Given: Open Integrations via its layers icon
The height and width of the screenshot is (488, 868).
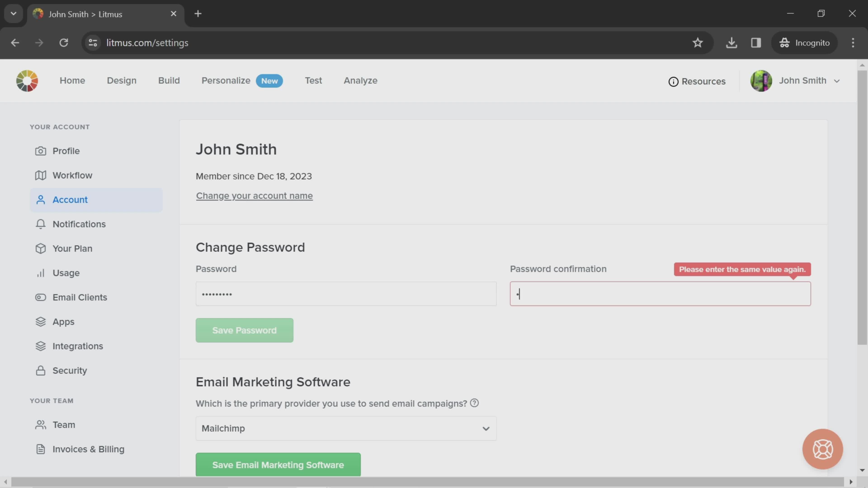Looking at the screenshot, I should 40,346.
